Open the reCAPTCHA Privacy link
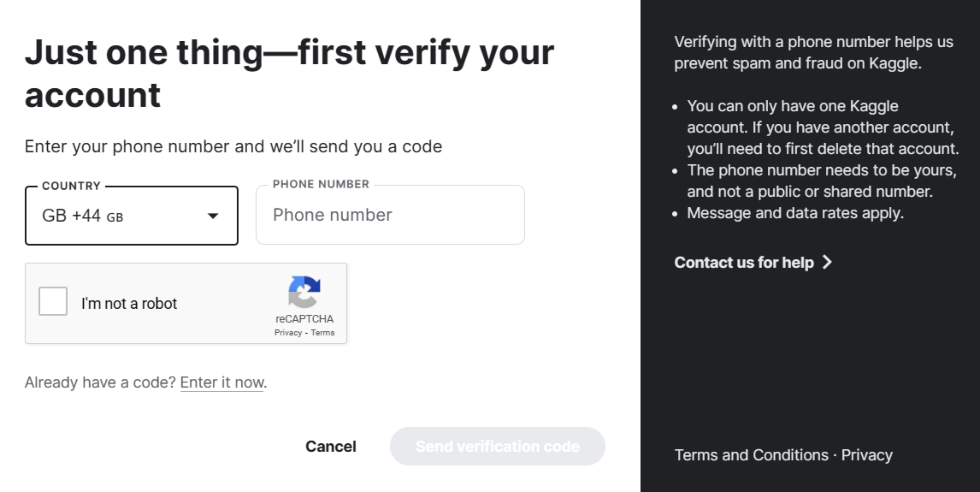The image size is (980, 492). pyautogui.click(x=288, y=333)
